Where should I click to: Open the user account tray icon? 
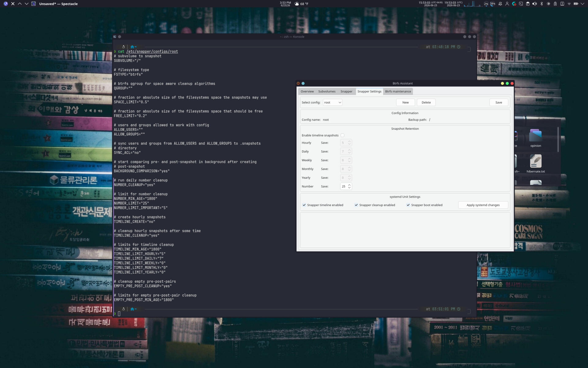(507, 4)
